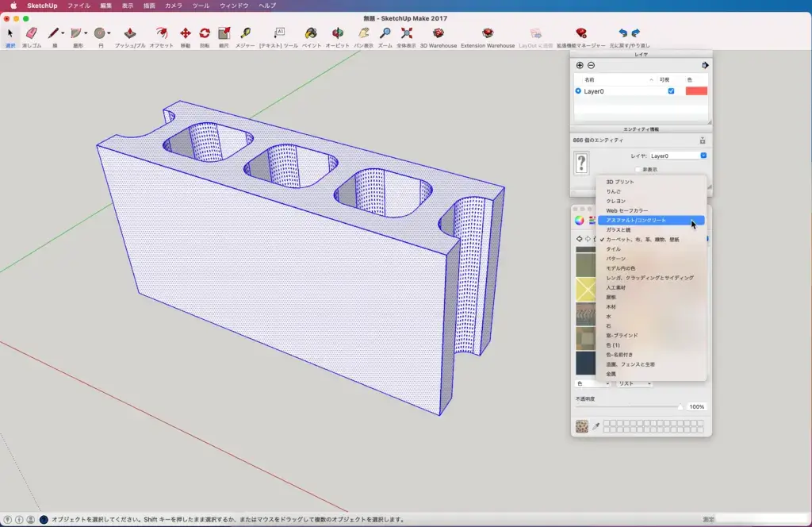Choose ガラスと鏡 from material list

651,229
